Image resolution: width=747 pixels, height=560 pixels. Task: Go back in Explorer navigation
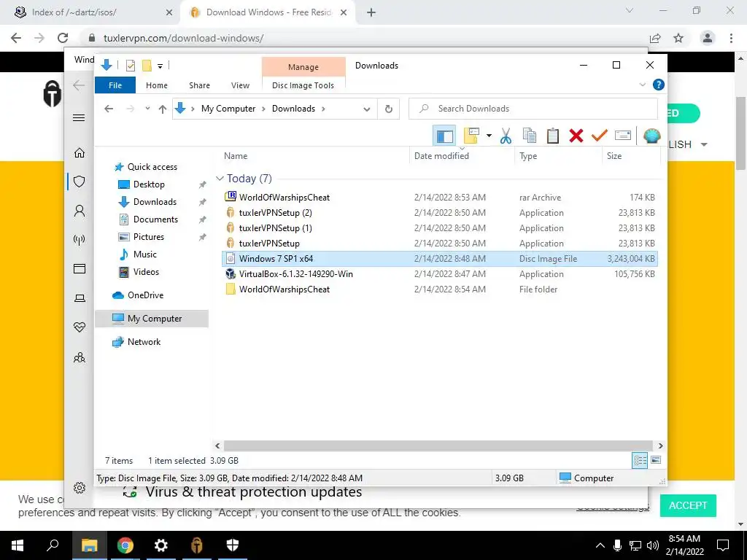click(x=109, y=109)
